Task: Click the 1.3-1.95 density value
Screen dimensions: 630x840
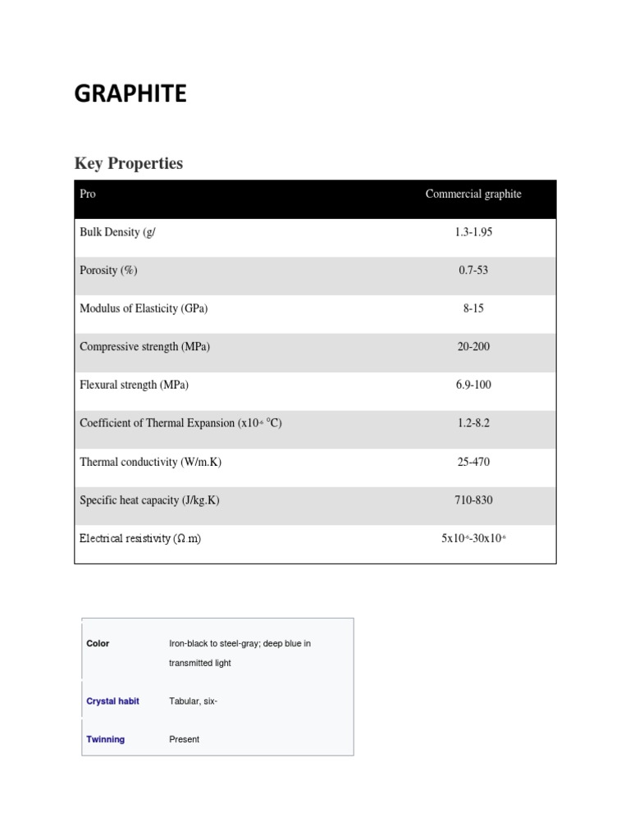Action: click(x=473, y=232)
